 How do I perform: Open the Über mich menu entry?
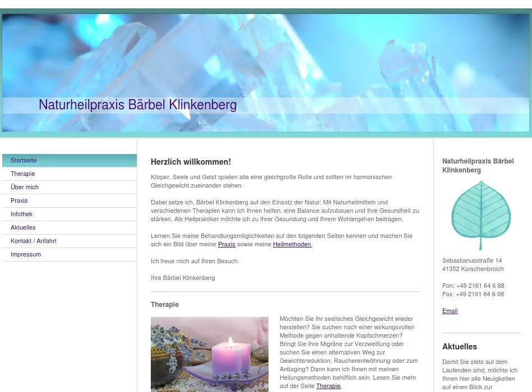point(25,187)
